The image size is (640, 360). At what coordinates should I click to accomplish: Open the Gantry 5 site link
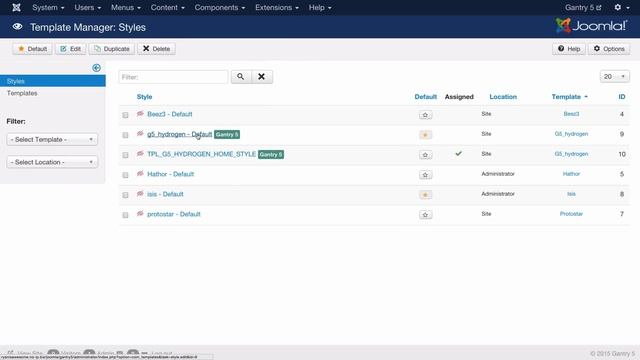coord(583,7)
